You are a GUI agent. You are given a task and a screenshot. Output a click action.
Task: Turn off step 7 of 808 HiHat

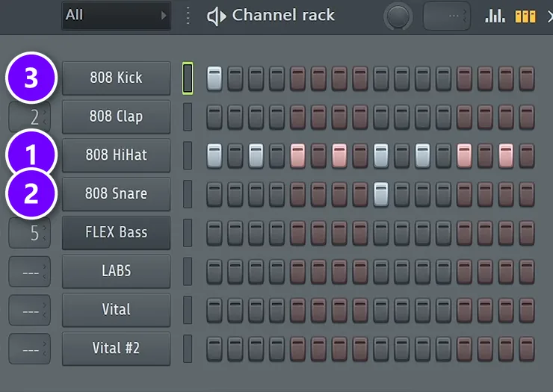[x=339, y=155]
